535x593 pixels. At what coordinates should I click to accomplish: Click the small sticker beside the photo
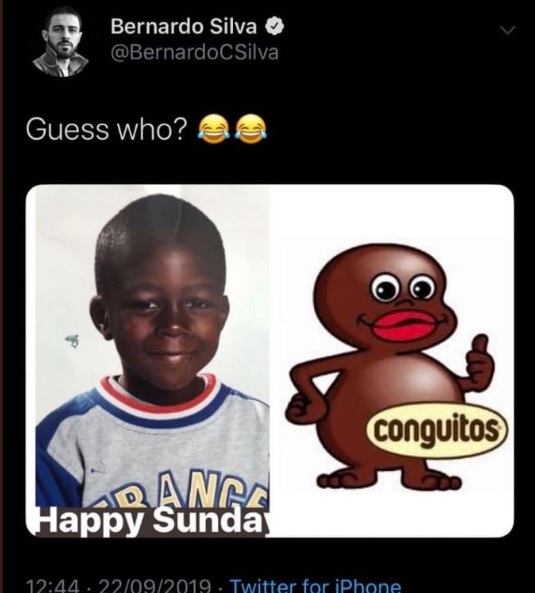pyautogui.click(x=71, y=340)
